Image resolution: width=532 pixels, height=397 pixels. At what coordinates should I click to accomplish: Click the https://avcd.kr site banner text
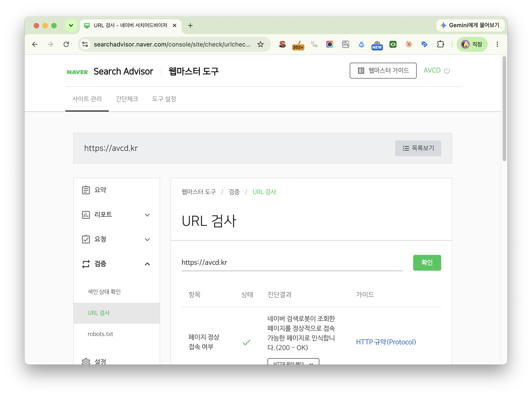(x=111, y=148)
